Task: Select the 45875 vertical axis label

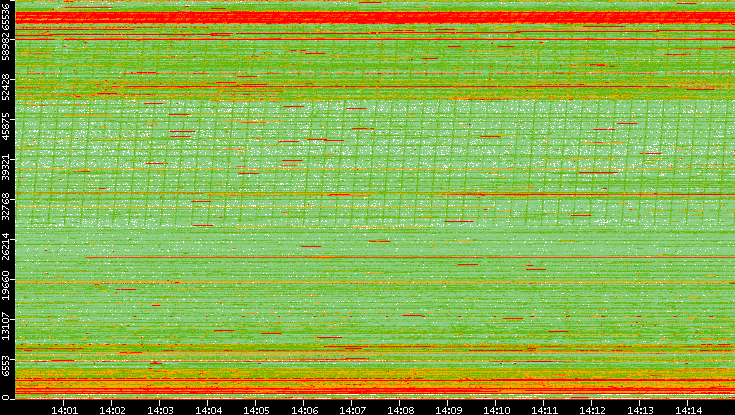Action: 5,127
